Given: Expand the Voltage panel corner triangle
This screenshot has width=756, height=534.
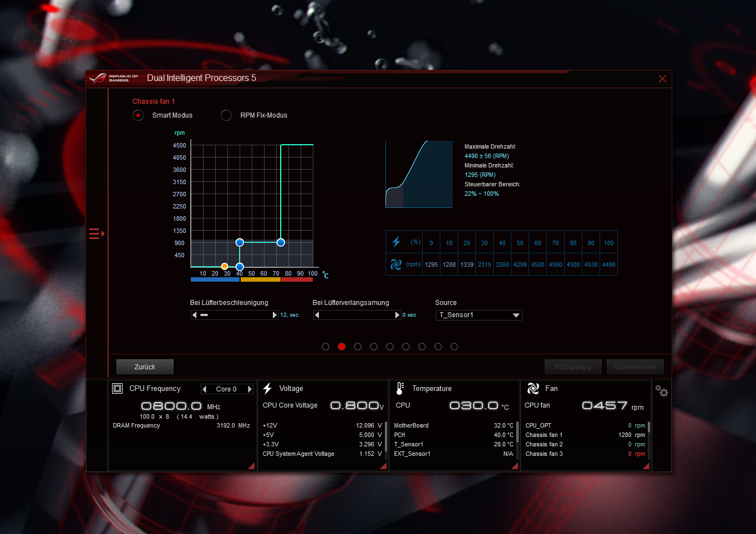Looking at the screenshot, I should 383,466.
